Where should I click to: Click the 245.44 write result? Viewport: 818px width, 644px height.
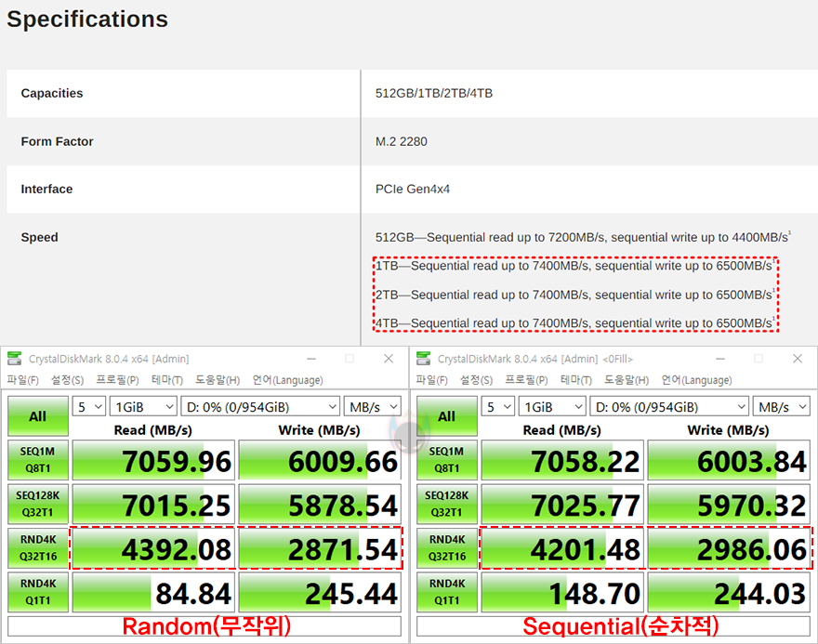(320, 592)
